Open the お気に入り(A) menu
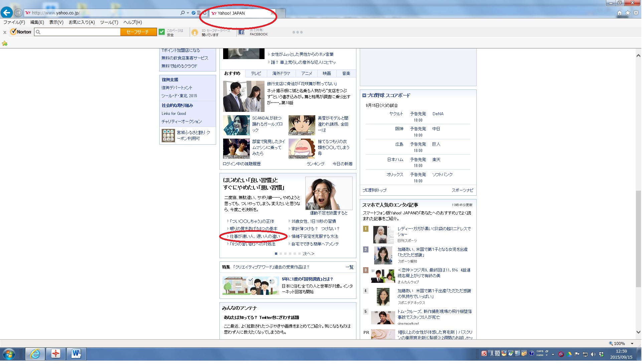The height and width of the screenshot is (364, 642). (x=82, y=22)
